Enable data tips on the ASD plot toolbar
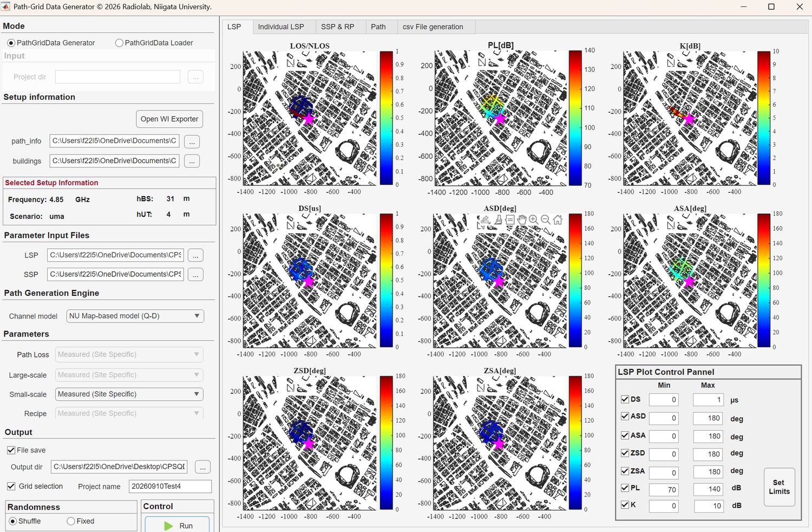Screen dimensions: 812x532 510,219
